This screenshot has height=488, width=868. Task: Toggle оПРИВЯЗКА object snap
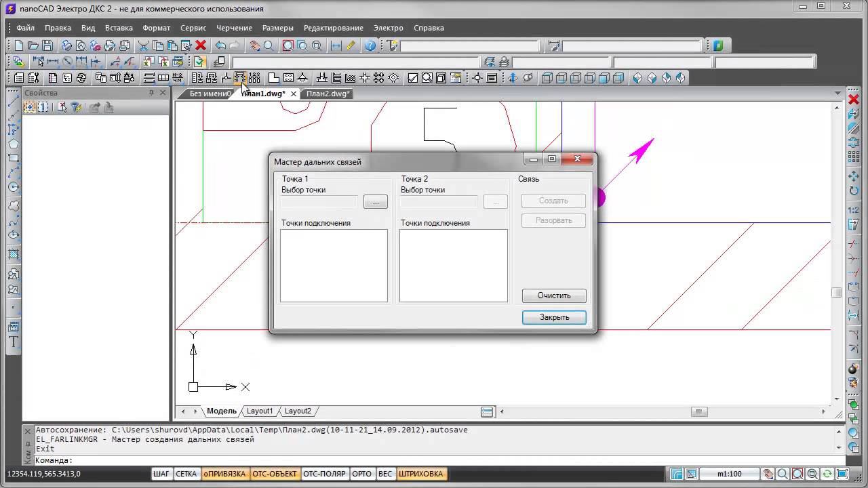click(225, 474)
